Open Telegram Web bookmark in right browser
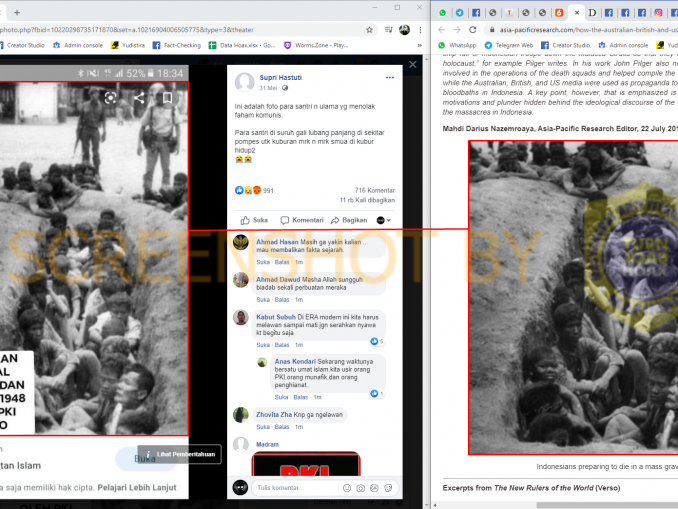The width and height of the screenshot is (678, 509). (x=508, y=45)
